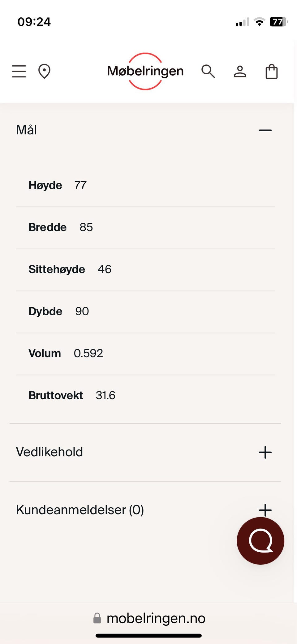
Task: View the shopping bag
Action: click(x=272, y=71)
